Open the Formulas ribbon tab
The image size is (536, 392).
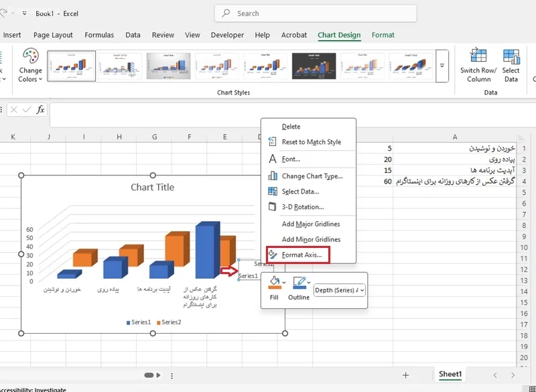tap(99, 35)
